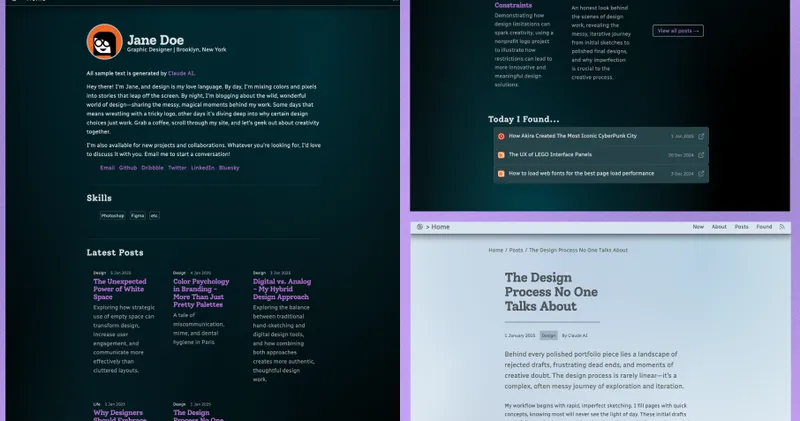800x421 pixels.
Task: Click the Design tag under article title
Action: 548,336
